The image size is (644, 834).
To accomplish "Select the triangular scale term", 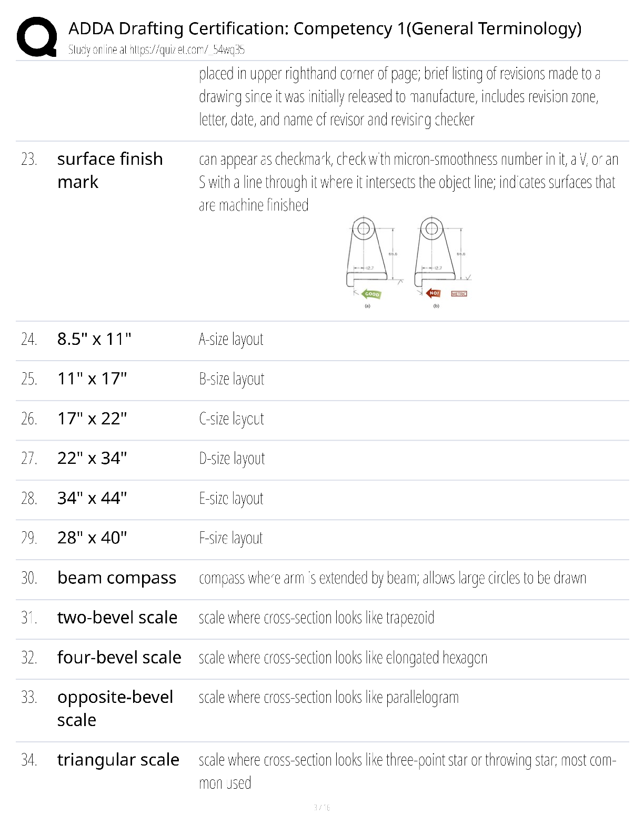I will [x=118, y=760].
